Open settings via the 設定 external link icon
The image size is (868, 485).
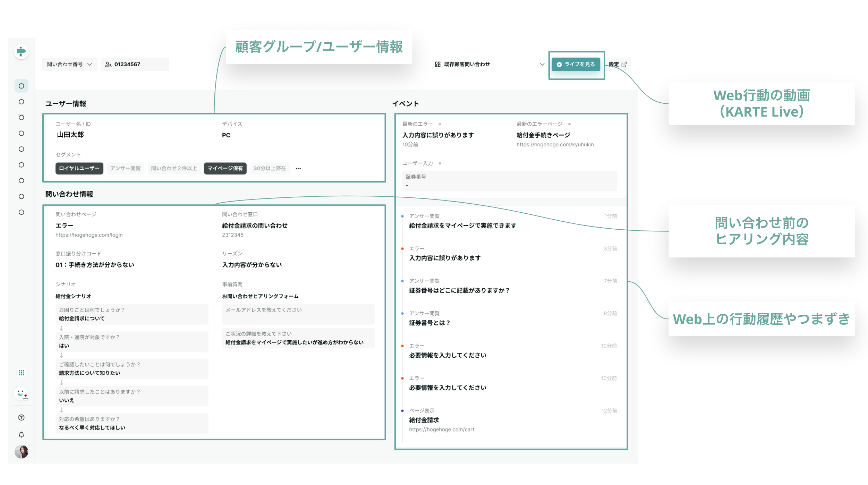[624, 64]
